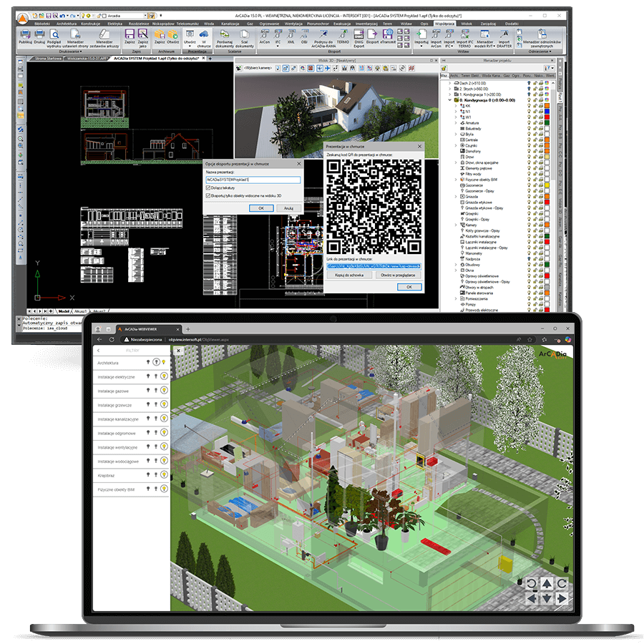This screenshot has height=644, width=644.
Task: Click the Drukuj printer icon
Action: pos(39,34)
